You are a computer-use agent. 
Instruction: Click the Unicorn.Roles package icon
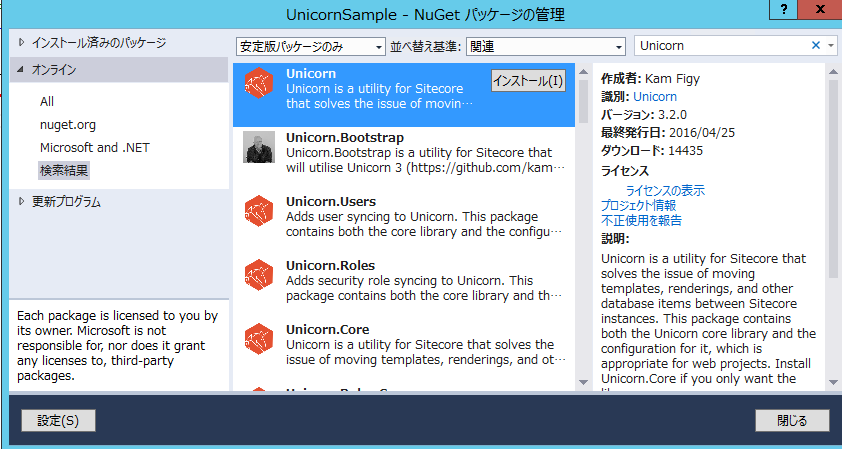[259, 275]
